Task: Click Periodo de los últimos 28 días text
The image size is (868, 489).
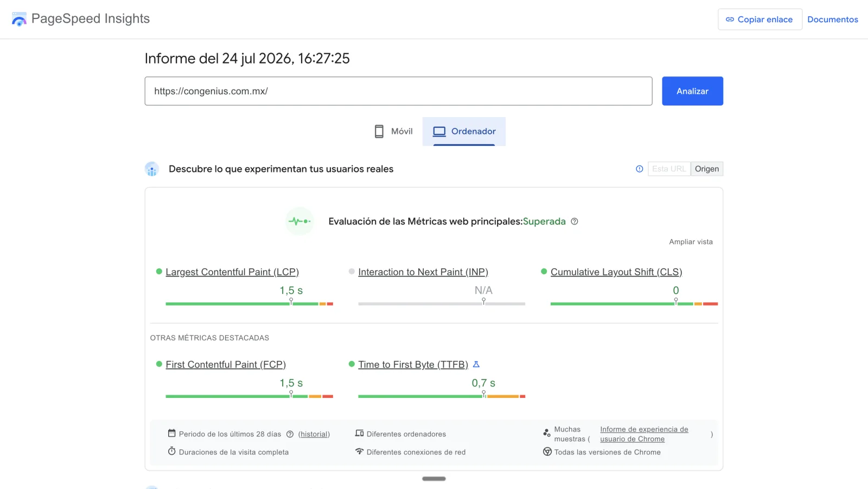Action: pos(230,434)
